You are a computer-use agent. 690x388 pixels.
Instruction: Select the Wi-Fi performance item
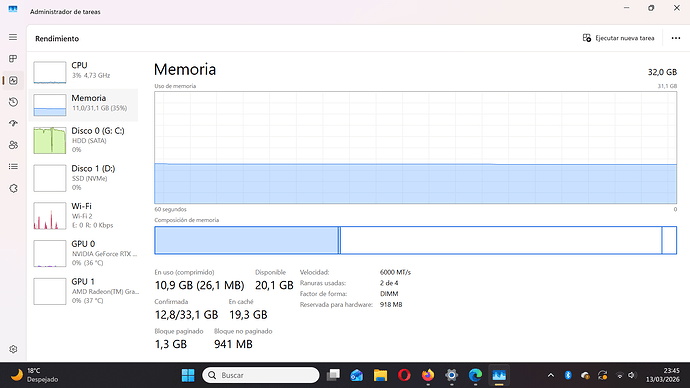tap(84, 216)
